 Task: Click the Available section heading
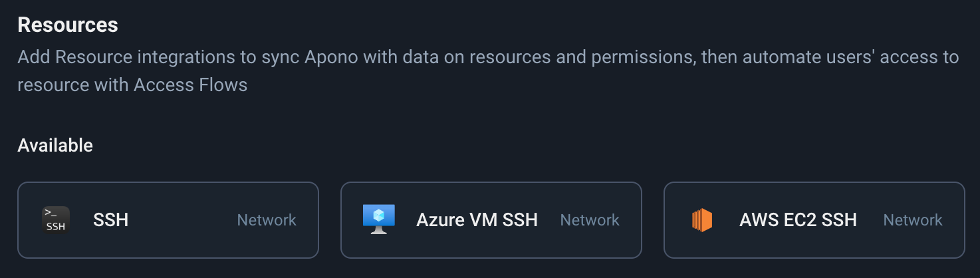[x=55, y=145]
